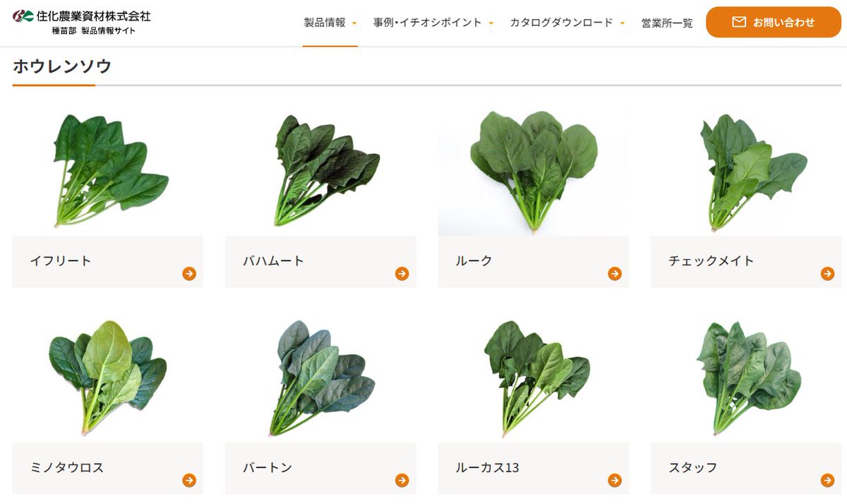Click the 住化農業資材株式会社 logo
This screenshot has height=504, width=847.
[82, 22]
